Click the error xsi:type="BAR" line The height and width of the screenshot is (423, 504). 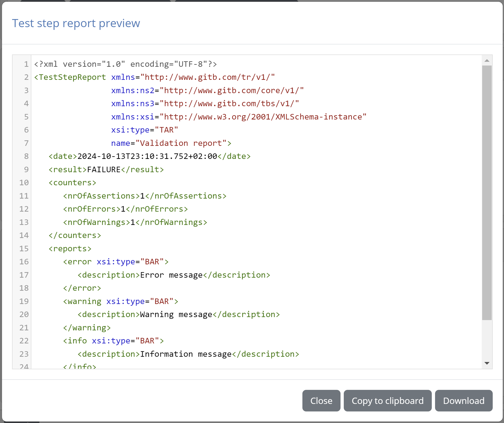pos(116,262)
